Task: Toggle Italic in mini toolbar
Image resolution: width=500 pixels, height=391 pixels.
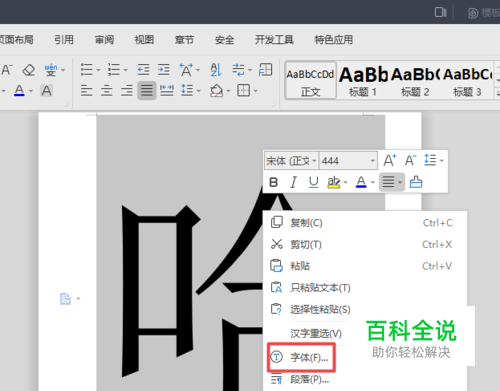Action: click(x=293, y=182)
